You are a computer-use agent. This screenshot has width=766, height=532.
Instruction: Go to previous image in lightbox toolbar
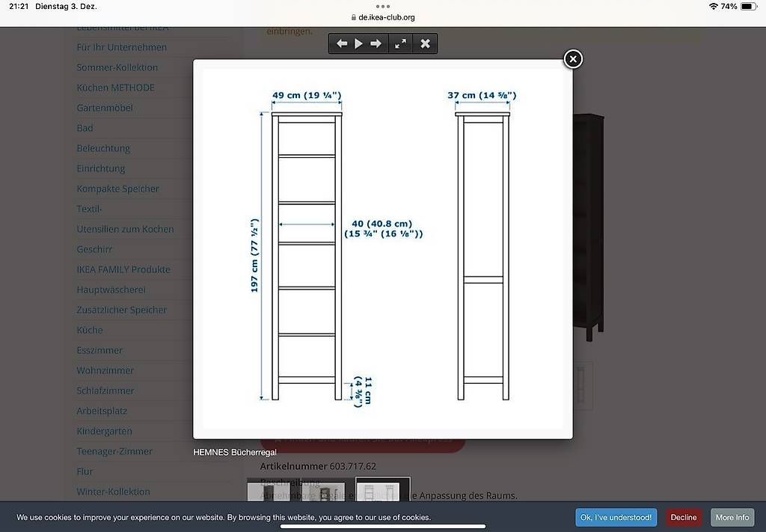(342, 44)
